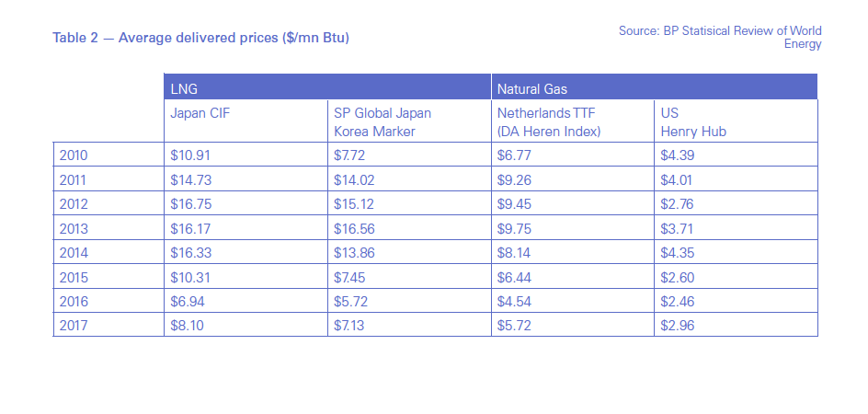
Task: Click the $2.96 Henry Hub value
Action: click(x=680, y=325)
